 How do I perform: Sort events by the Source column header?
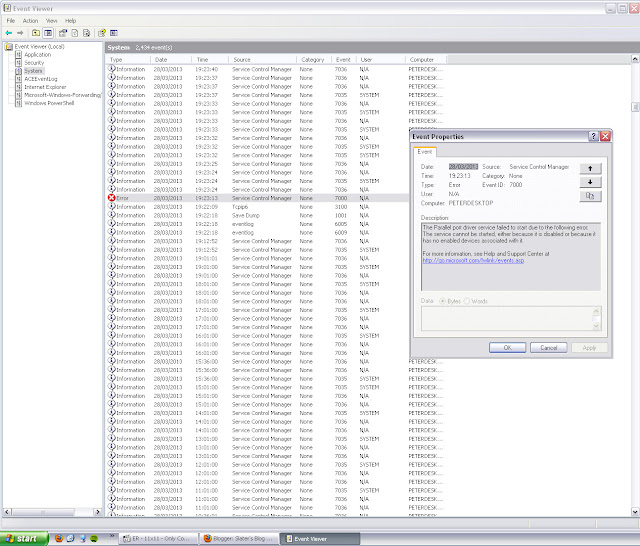262,60
